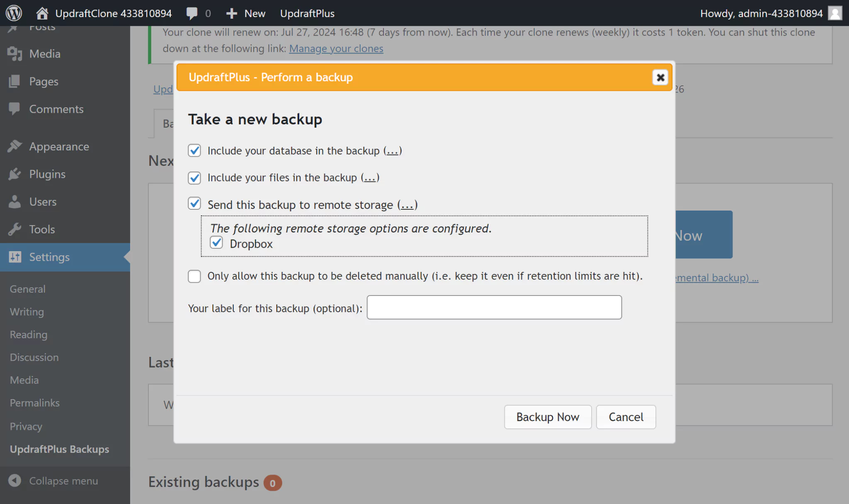The width and height of the screenshot is (849, 504).
Task: Open the Manage your clones link
Action: (336, 48)
